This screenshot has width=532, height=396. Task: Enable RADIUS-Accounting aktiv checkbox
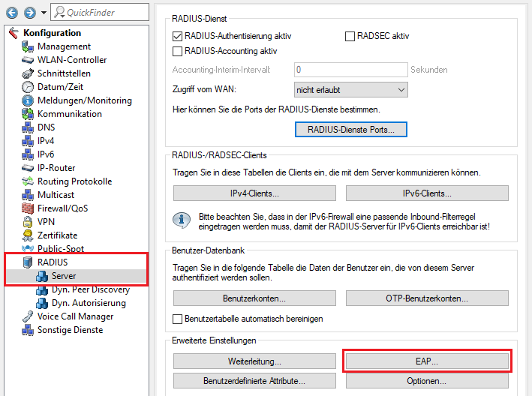[x=177, y=51]
